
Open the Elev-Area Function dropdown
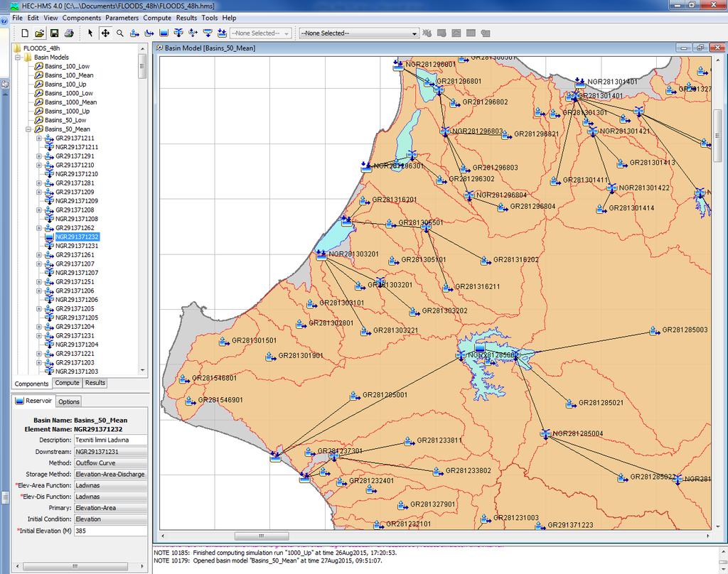coord(110,485)
